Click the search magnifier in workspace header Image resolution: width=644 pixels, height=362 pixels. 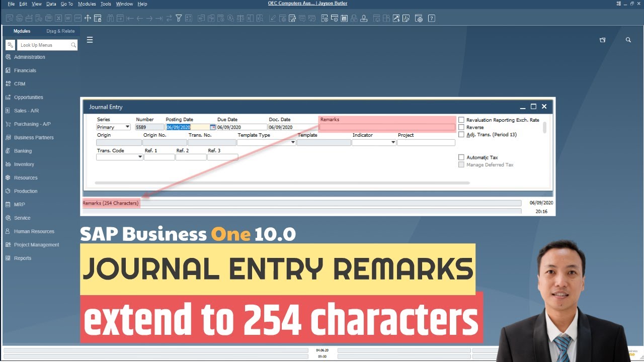[x=628, y=40]
